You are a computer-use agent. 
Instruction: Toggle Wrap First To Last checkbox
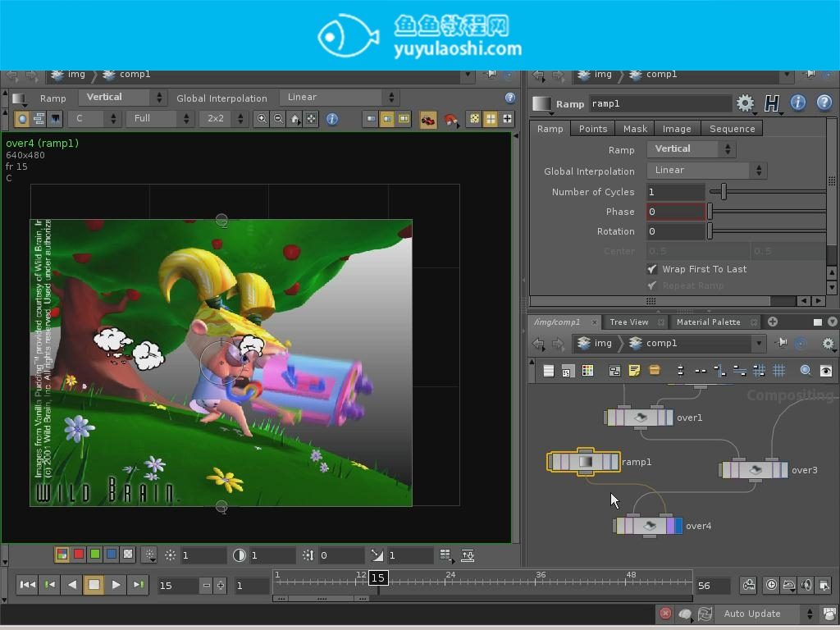[652, 269]
